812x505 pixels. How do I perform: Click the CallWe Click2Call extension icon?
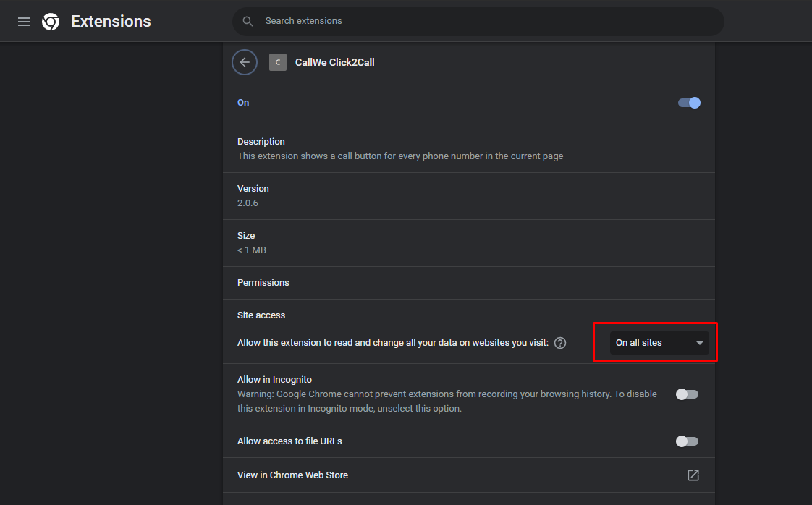click(x=278, y=62)
